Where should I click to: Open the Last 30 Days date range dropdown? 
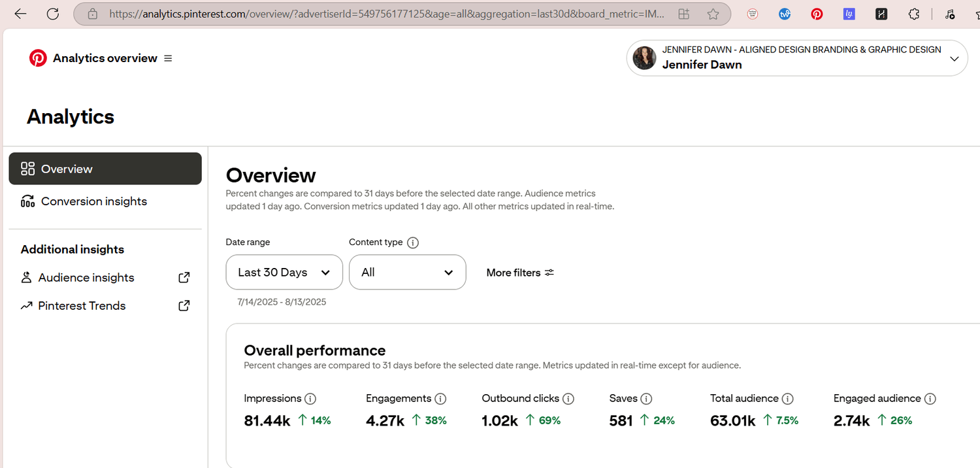(284, 272)
